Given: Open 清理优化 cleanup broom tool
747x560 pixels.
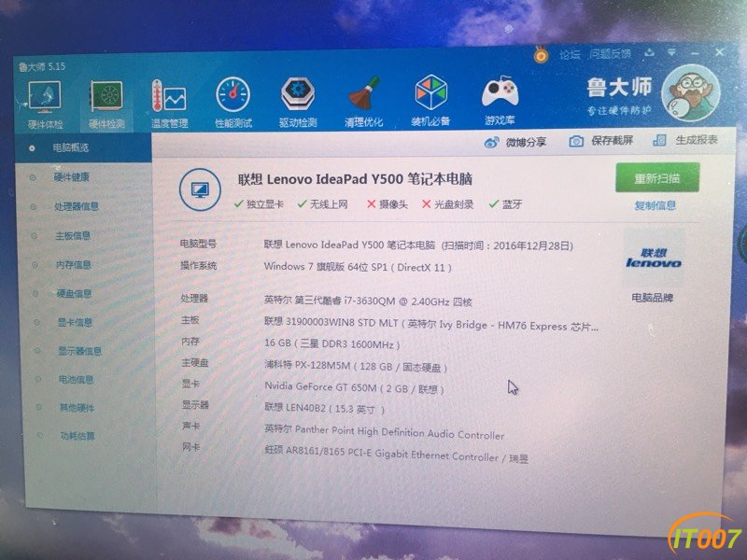Looking at the screenshot, I should (x=363, y=102).
